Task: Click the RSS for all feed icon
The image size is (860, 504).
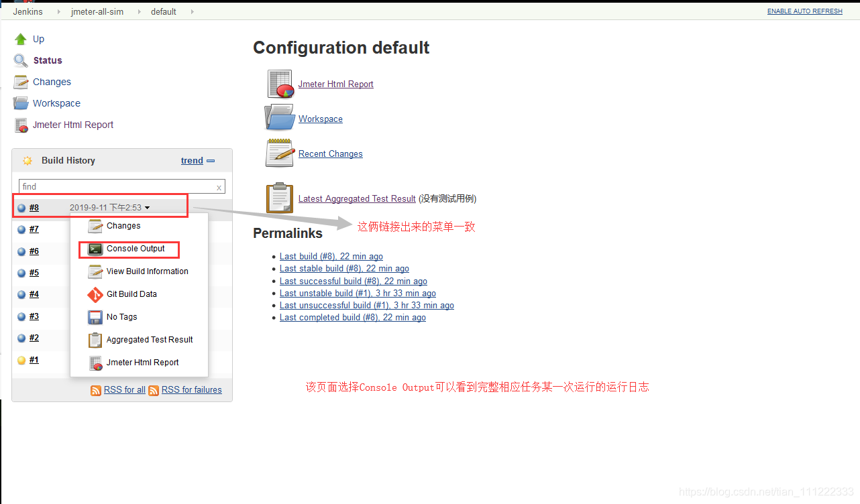Action: [x=96, y=390]
